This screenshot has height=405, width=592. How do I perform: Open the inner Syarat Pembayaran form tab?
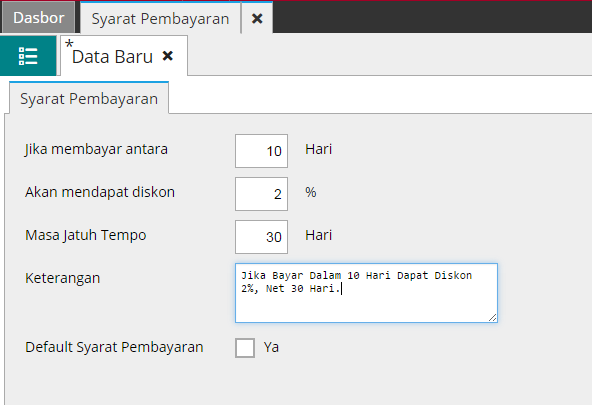click(x=89, y=99)
